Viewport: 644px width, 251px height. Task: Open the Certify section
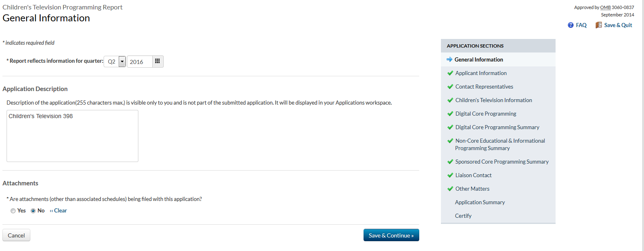click(x=463, y=216)
